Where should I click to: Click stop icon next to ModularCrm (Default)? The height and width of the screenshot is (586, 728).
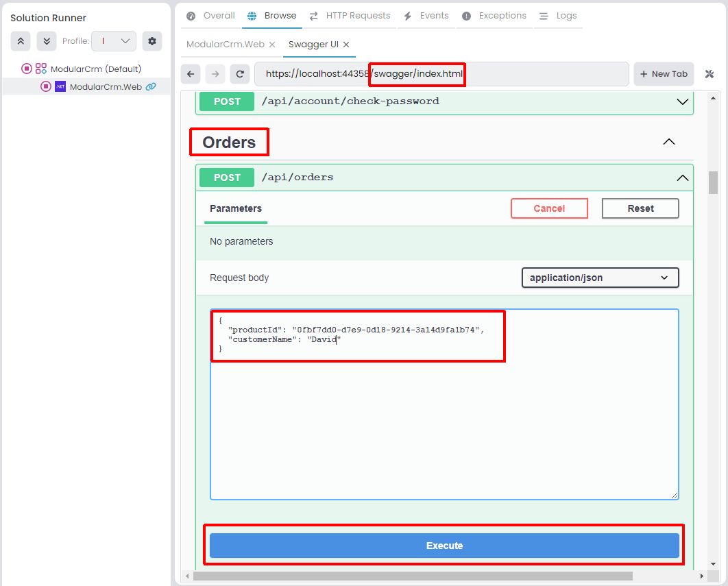tap(27, 69)
